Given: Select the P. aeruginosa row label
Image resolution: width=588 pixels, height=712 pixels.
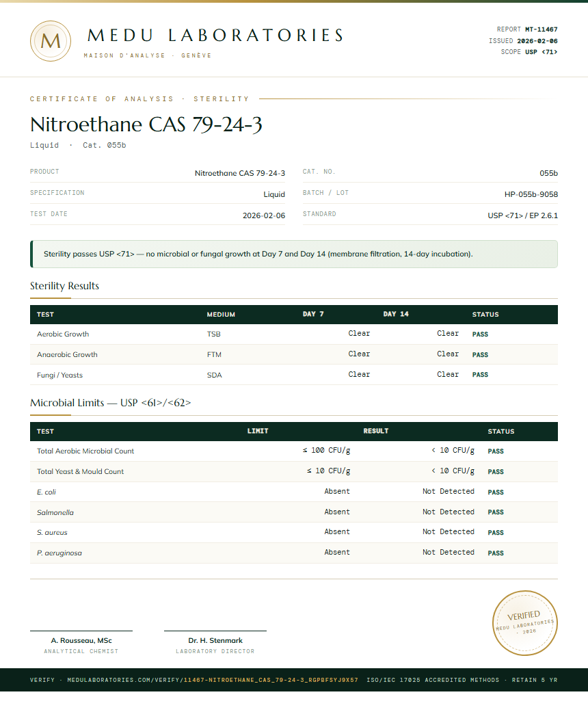Looking at the screenshot, I should tap(59, 553).
